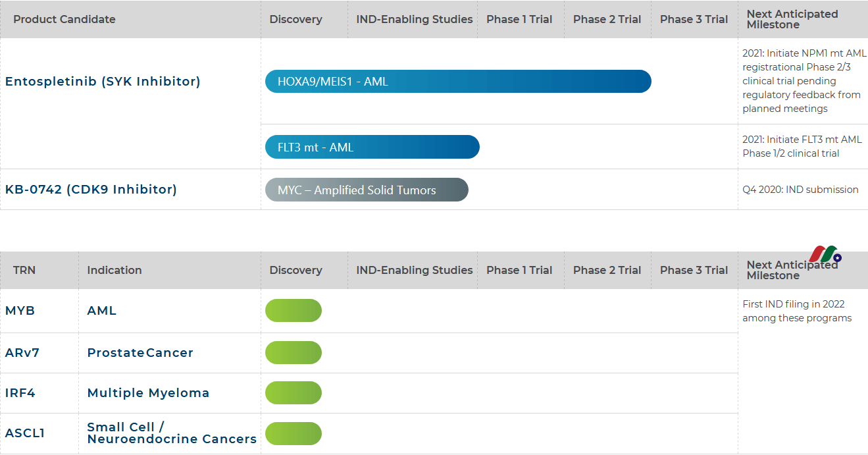The width and height of the screenshot is (868, 455).
Task: Select the FLT3 mt AML Phase 1/2 milestone text
Action: point(802,146)
